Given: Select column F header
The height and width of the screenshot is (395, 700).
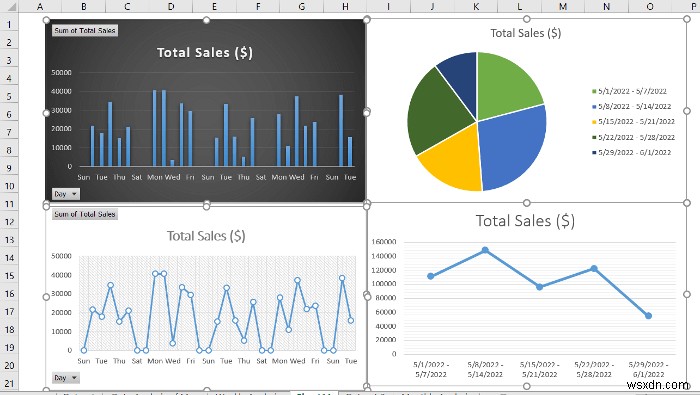Looking at the screenshot, I should (258, 6).
